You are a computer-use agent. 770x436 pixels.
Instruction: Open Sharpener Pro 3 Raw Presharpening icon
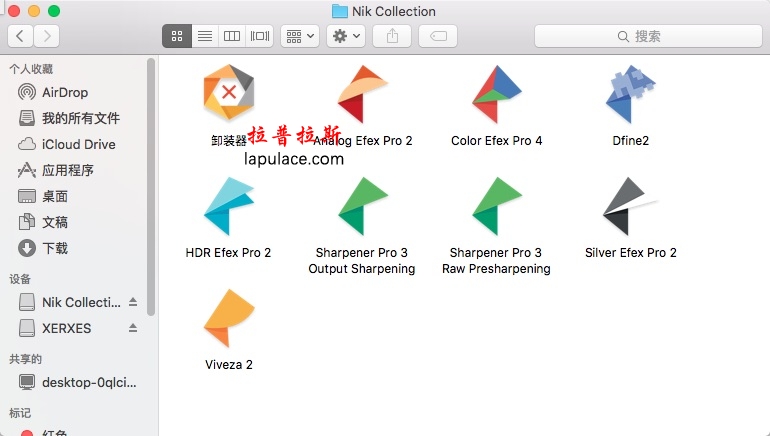pos(496,206)
